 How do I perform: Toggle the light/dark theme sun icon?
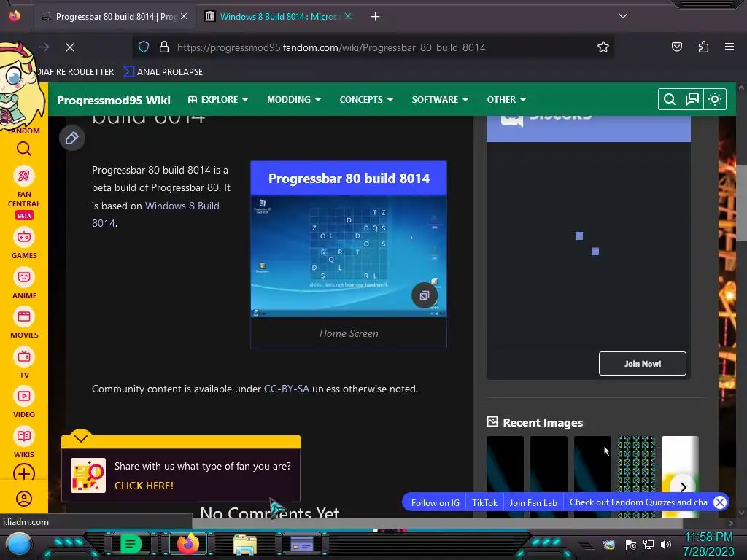715,99
